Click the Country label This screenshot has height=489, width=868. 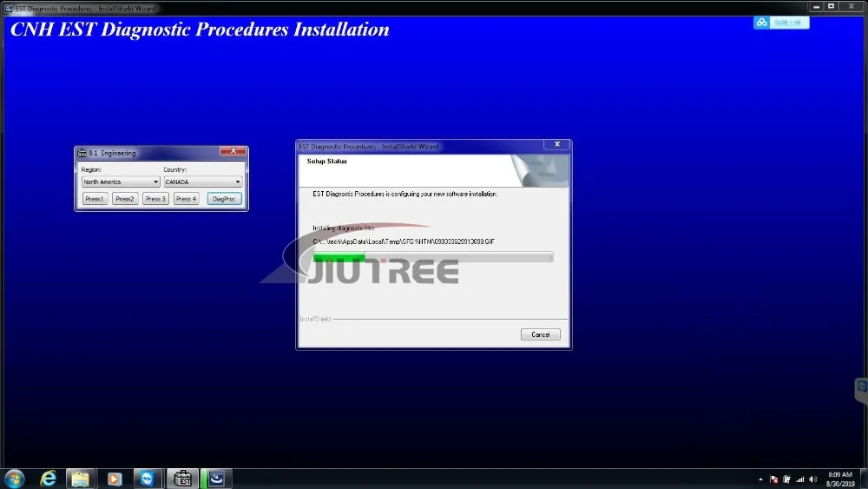click(175, 169)
